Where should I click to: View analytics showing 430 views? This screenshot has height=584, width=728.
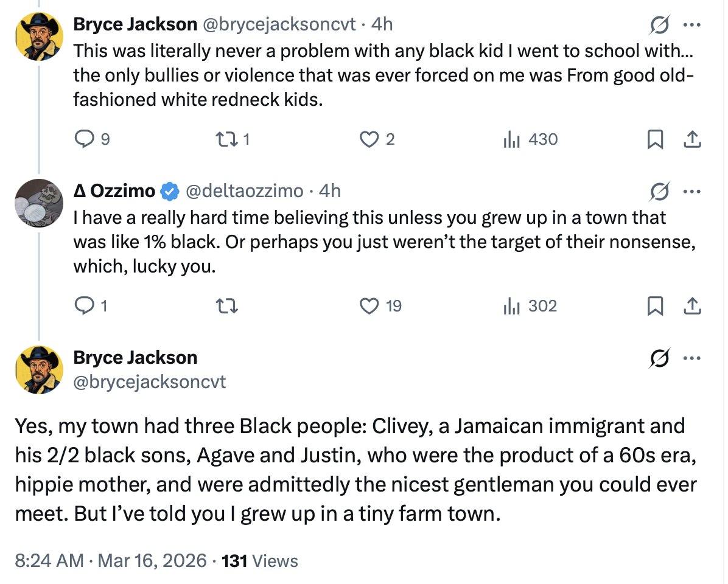point(511,140)
